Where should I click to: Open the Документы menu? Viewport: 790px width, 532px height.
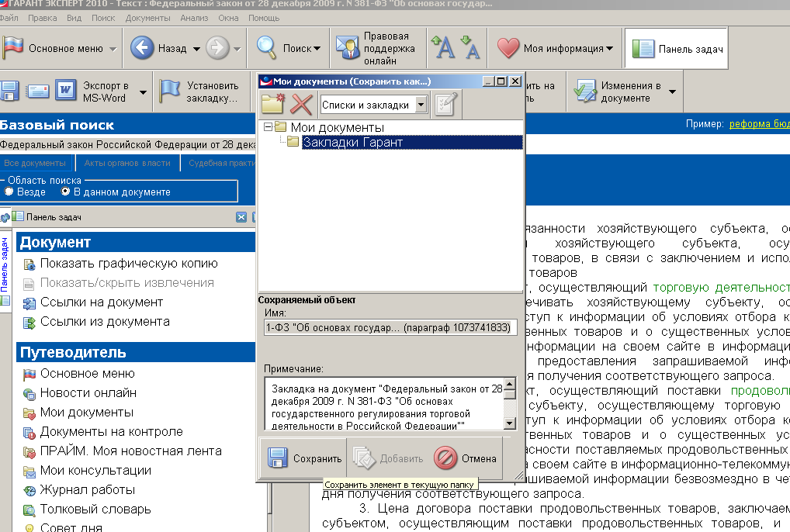(x=147, y=18)
